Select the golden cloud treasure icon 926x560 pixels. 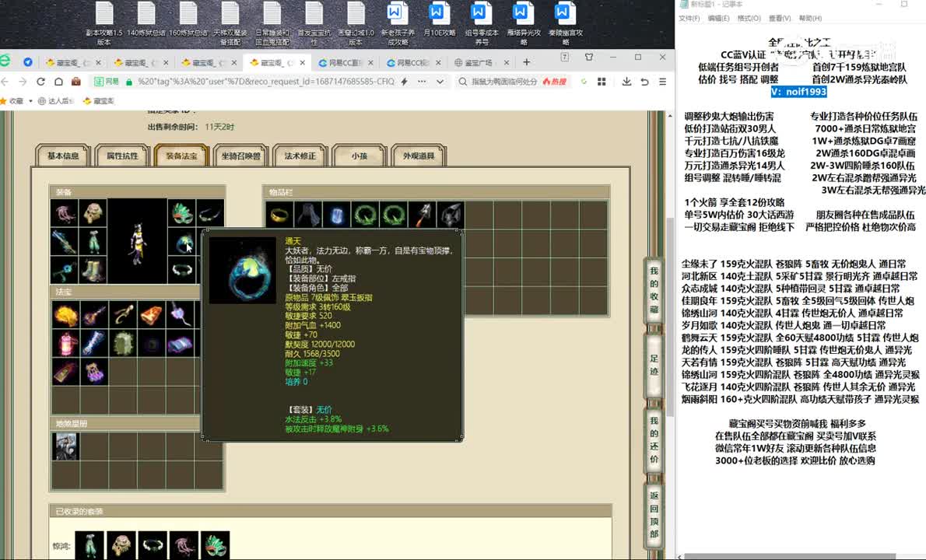pos(65,316)
